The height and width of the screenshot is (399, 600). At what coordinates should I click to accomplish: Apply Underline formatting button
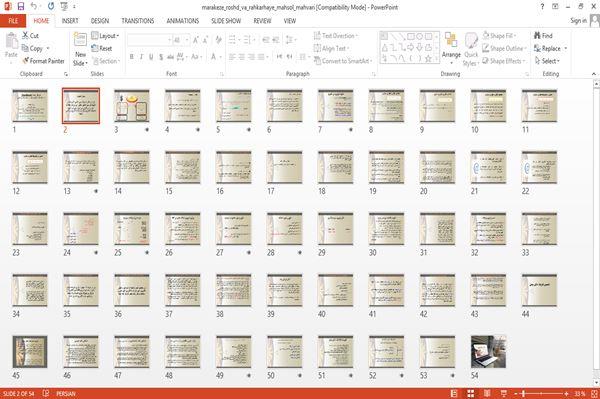pyautogui.click(x=151, y=57)
